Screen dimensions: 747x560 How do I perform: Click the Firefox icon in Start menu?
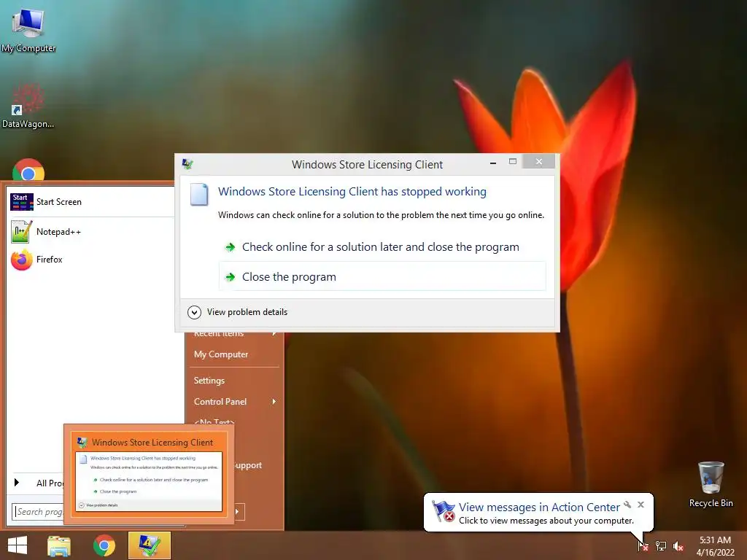(x=21, y=260)
